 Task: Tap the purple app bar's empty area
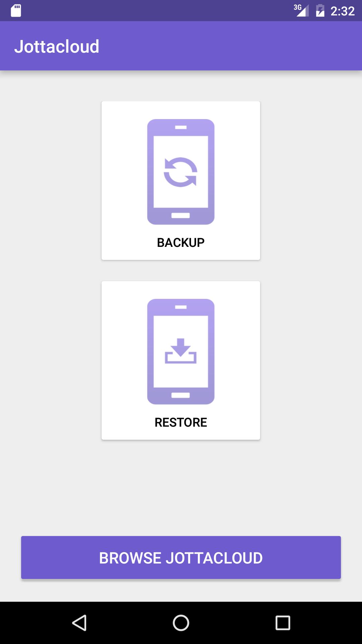231,46
